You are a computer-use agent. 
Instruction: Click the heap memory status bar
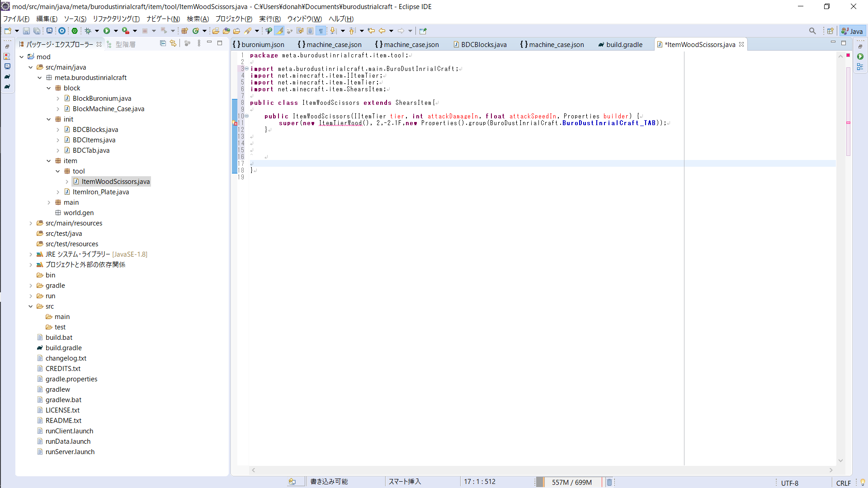571,482
